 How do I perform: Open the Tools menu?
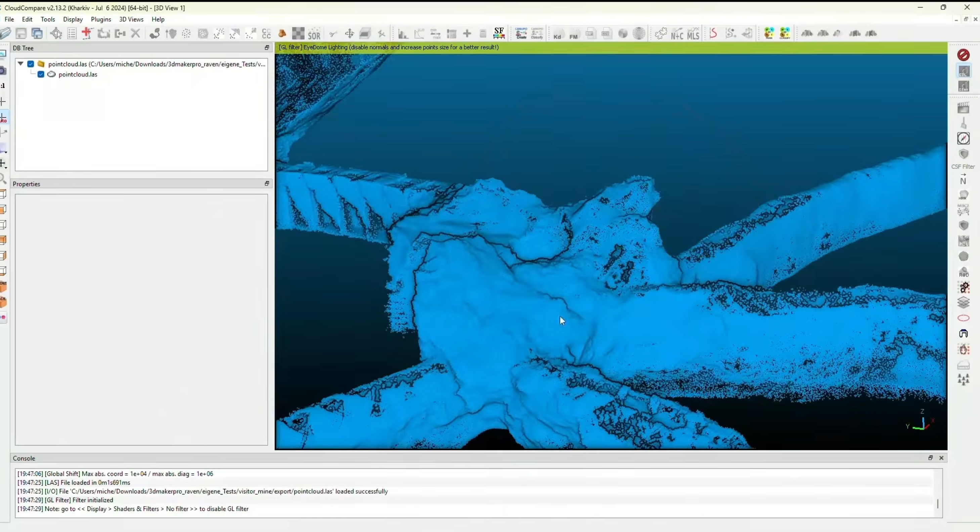pos(48,19)
